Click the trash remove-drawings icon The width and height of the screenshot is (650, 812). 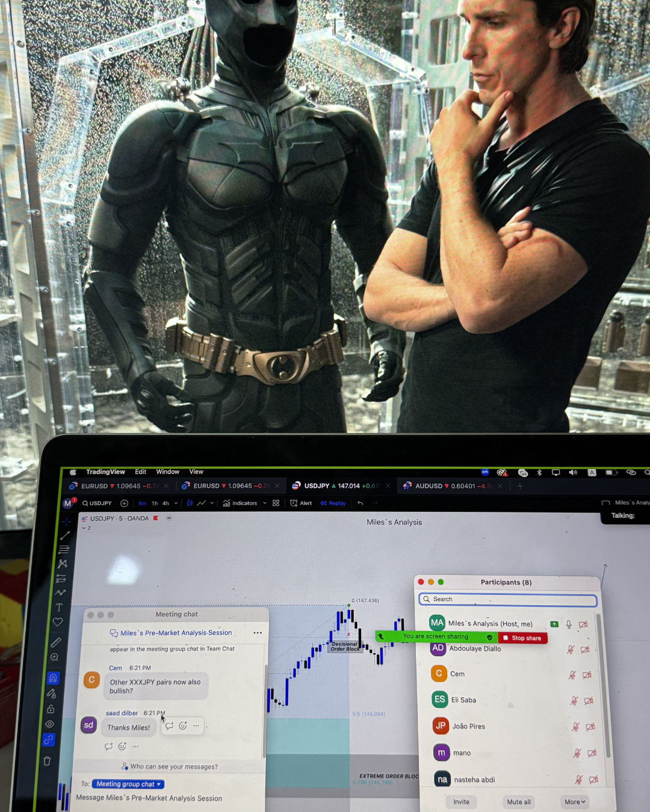[x=47, y=761]
